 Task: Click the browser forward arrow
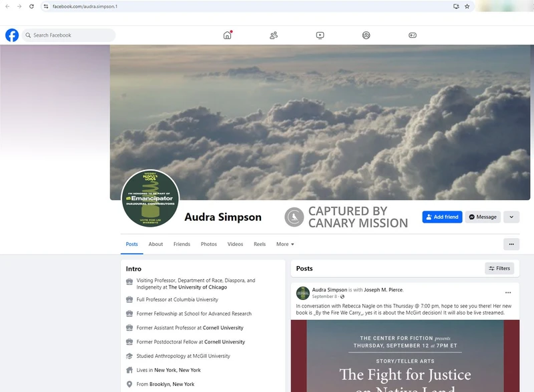click(19, 6)
